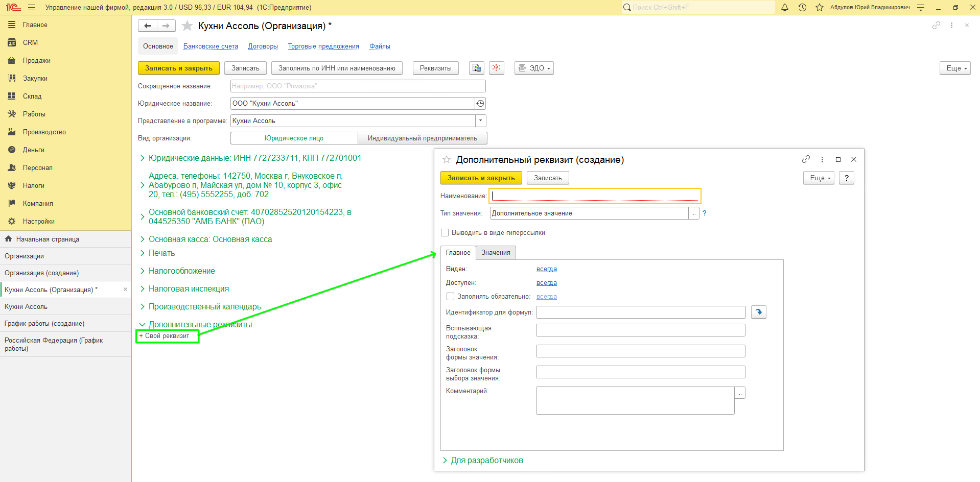Click the Всплывающая подсказка input field

(x=641, y=330)
